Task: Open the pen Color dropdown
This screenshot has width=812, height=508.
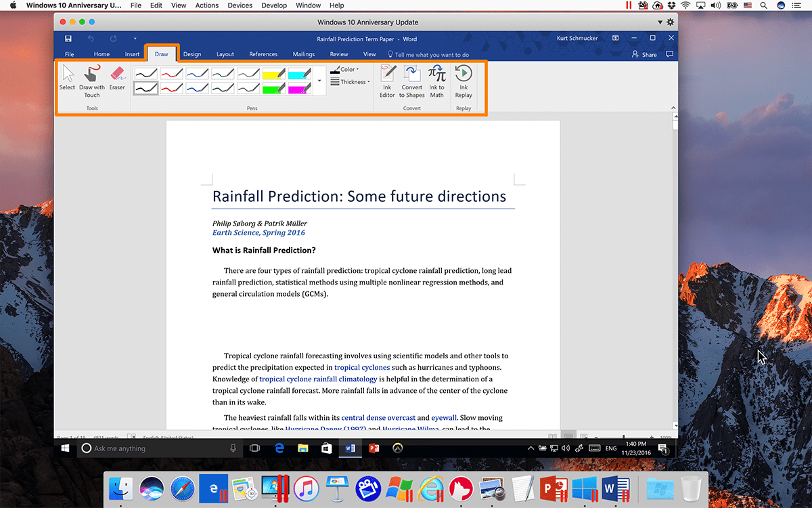Action: 345,69
